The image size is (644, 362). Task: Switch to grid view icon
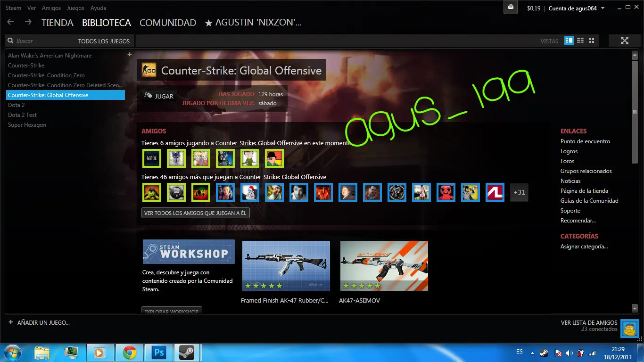point(592,41)
